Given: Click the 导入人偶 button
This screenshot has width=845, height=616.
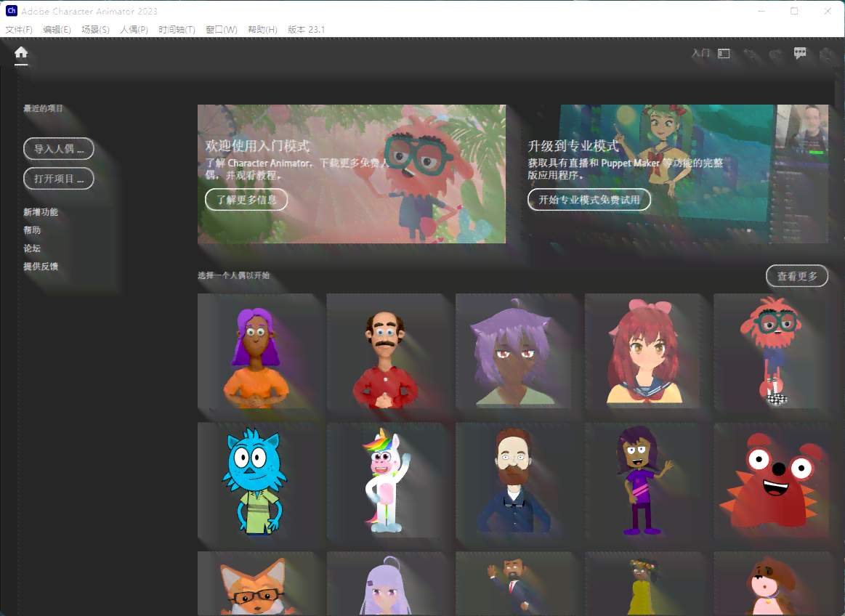Looking at the screenshot, I should pyautogui.click(x=59, y=149).
